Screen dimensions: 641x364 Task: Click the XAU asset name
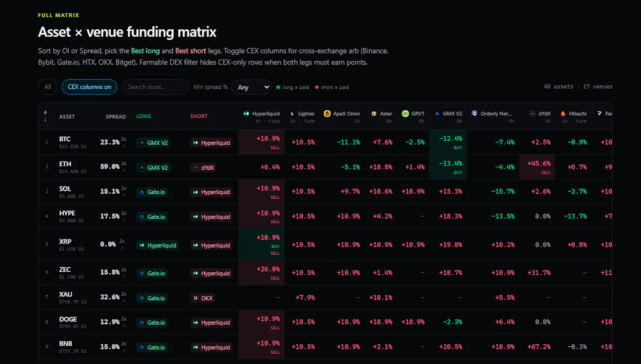(x=66, y=294)
